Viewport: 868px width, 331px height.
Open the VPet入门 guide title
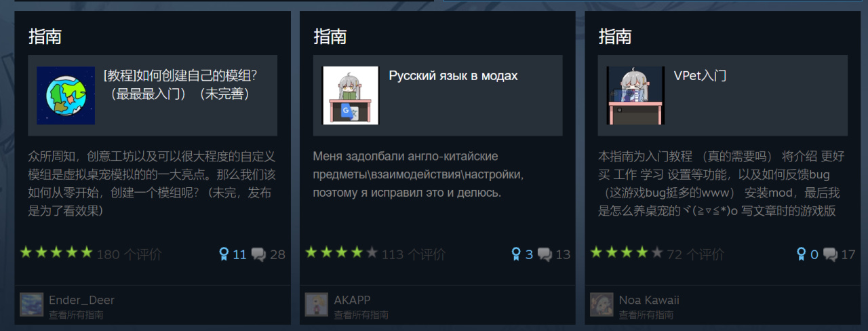700,76
